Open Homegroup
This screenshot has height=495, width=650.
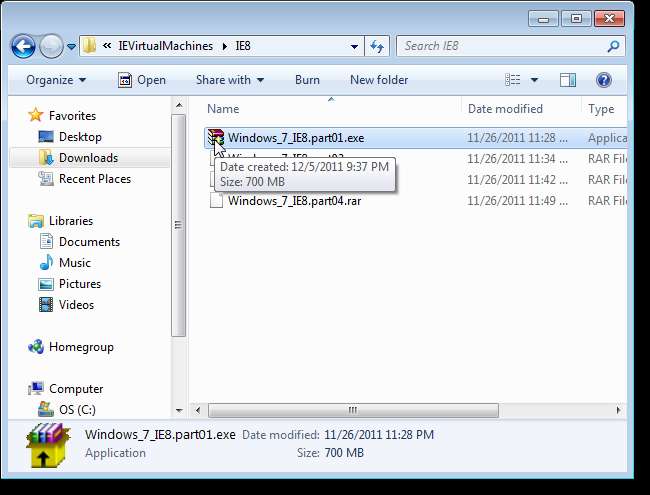(81, 347)
